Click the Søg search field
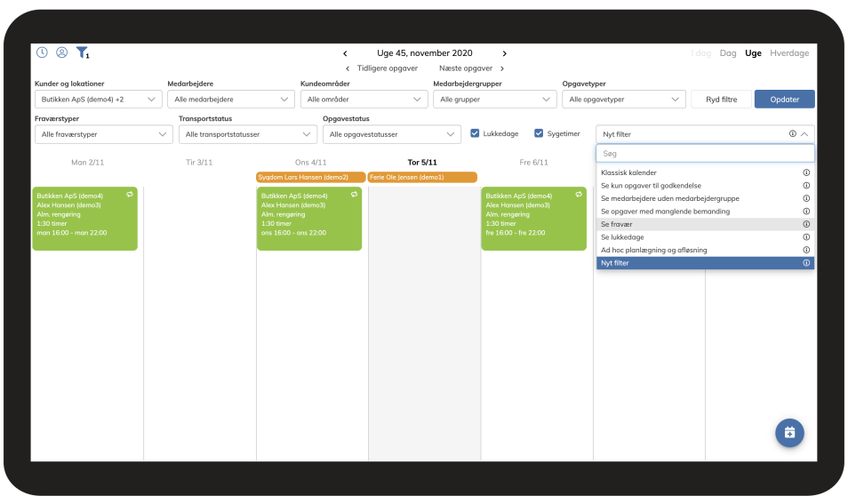This screenshot has width=848, height=504. (705, 154)
